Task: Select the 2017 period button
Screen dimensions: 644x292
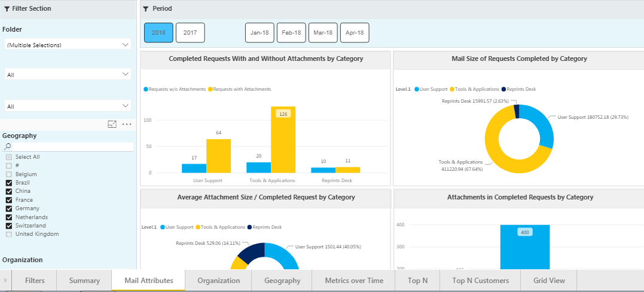Action: click(190, 33)
